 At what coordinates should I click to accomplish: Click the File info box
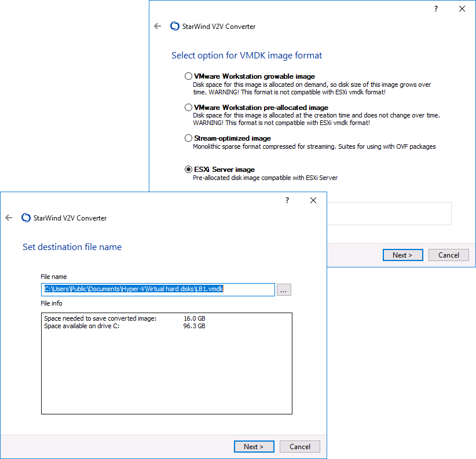point(167,363)
